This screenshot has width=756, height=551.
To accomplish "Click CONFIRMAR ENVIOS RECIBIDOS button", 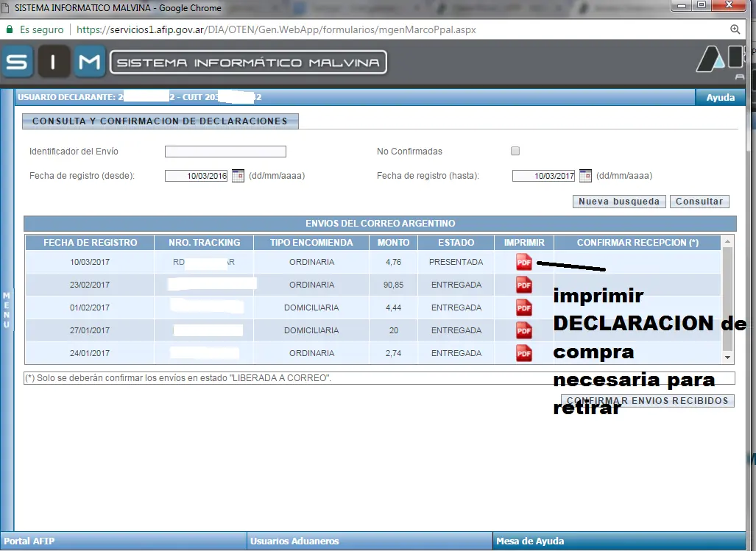I will pyautogui.click(x=648, y=401).
